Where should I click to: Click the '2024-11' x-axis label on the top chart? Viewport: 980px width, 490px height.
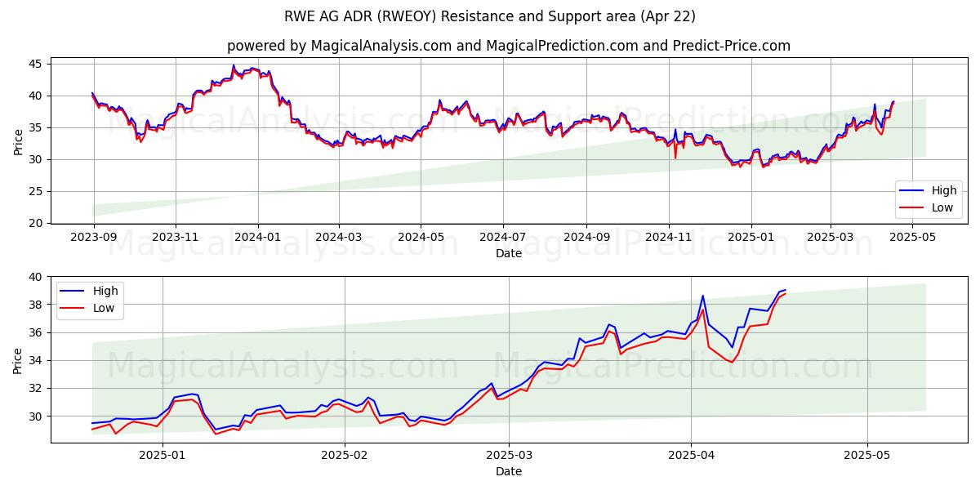[668, 238]
